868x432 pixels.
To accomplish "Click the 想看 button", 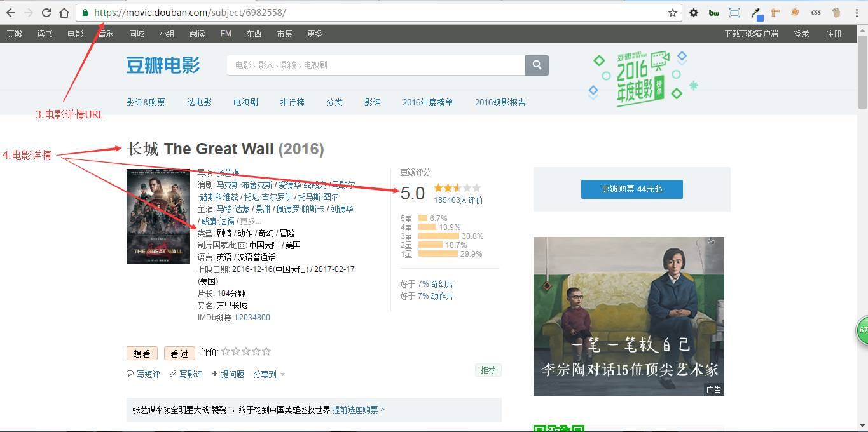I will coord(142,354).
